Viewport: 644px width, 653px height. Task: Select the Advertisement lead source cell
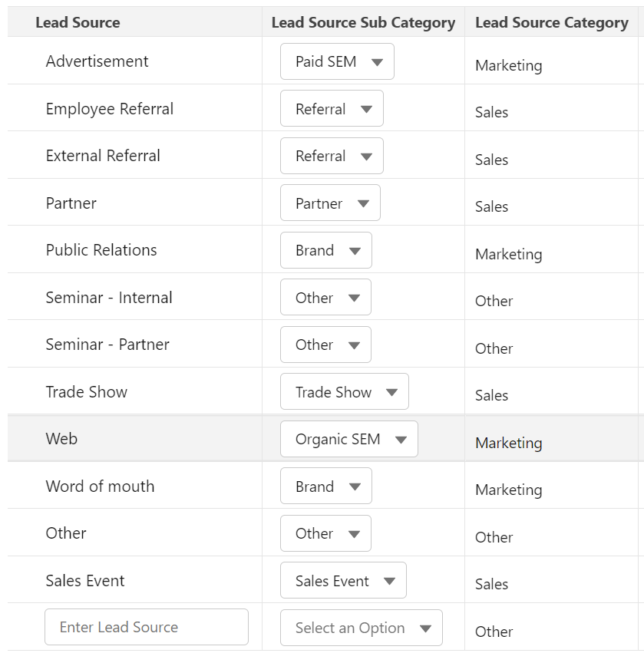click(x=97, y=61)
